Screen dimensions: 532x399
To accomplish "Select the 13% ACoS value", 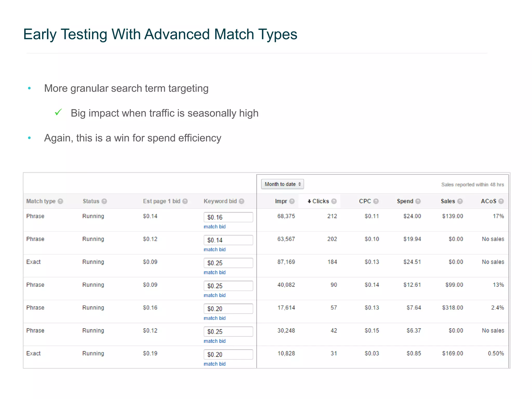I will (498, 285).
